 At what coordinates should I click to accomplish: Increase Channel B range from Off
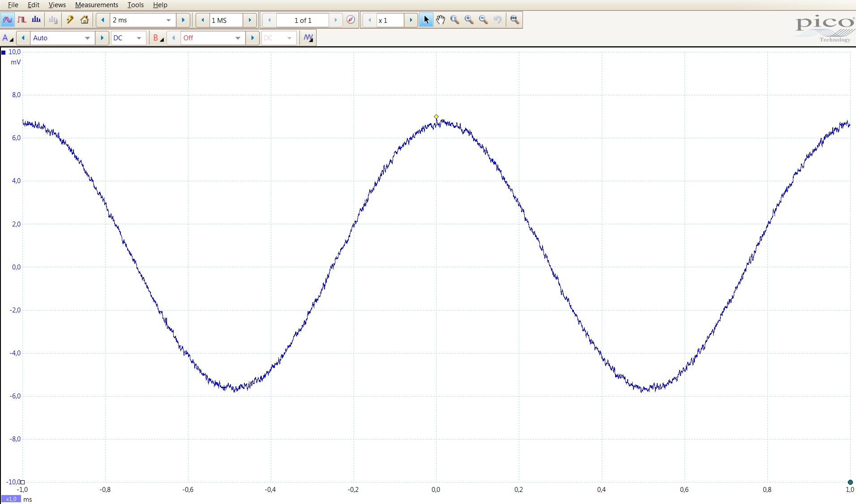[253, 38]
